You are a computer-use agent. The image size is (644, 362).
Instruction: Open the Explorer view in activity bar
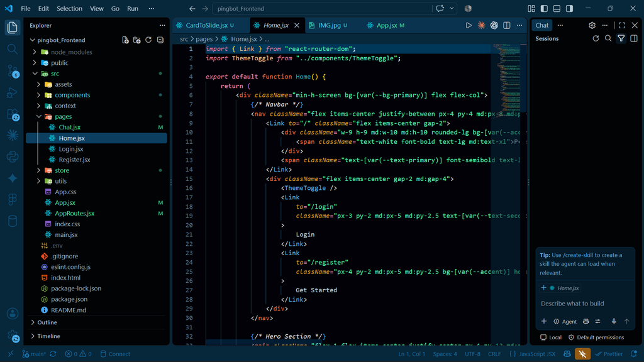[x=13, y=28]
